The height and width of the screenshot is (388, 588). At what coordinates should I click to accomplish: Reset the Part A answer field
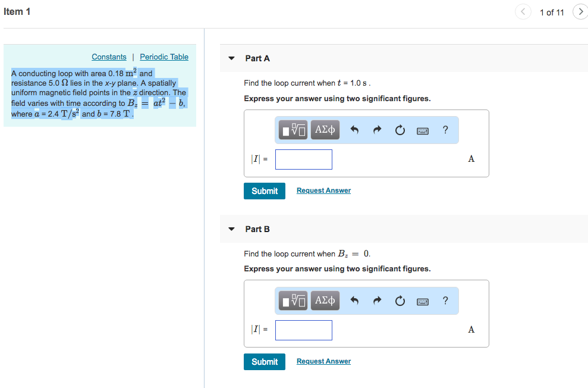[x=400, y=130]
